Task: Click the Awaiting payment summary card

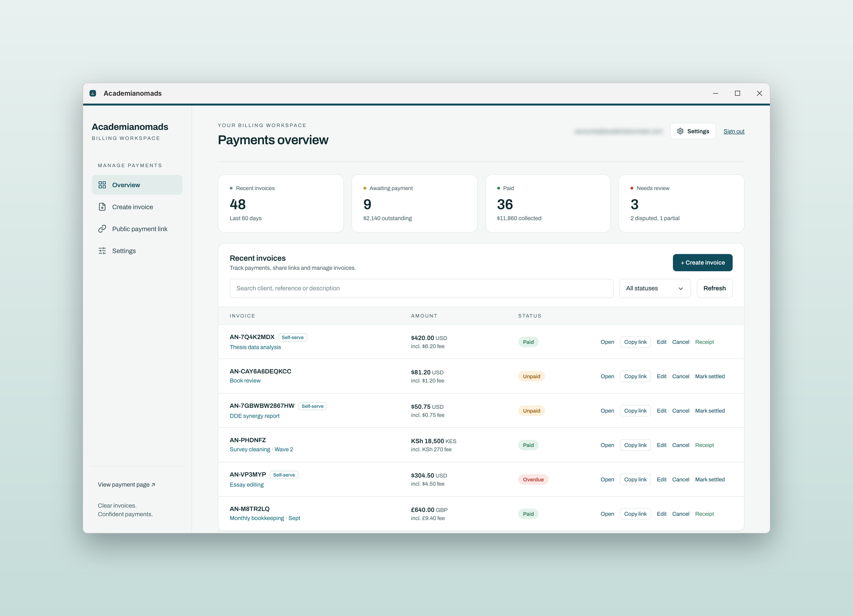Action: 414,203
